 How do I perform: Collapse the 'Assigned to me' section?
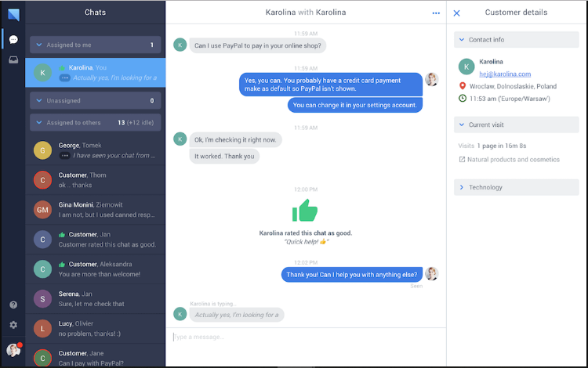tap(95, 45)
